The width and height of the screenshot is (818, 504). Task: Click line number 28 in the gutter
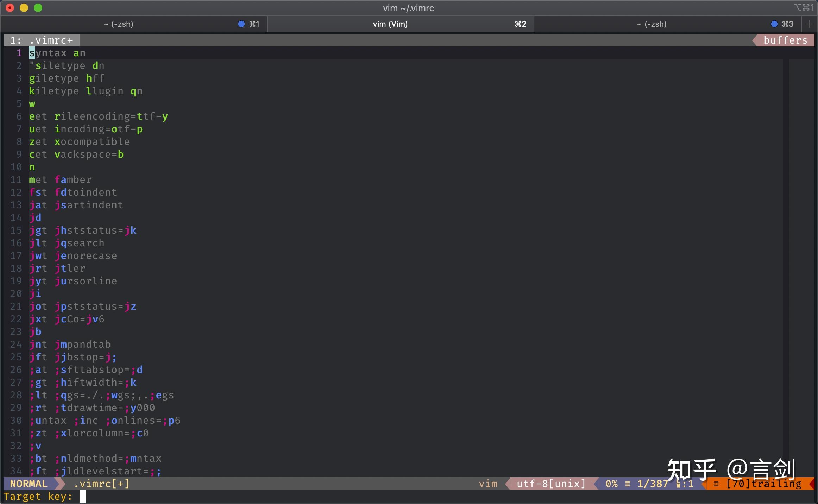pyautogui.click(x=16, y=395)
